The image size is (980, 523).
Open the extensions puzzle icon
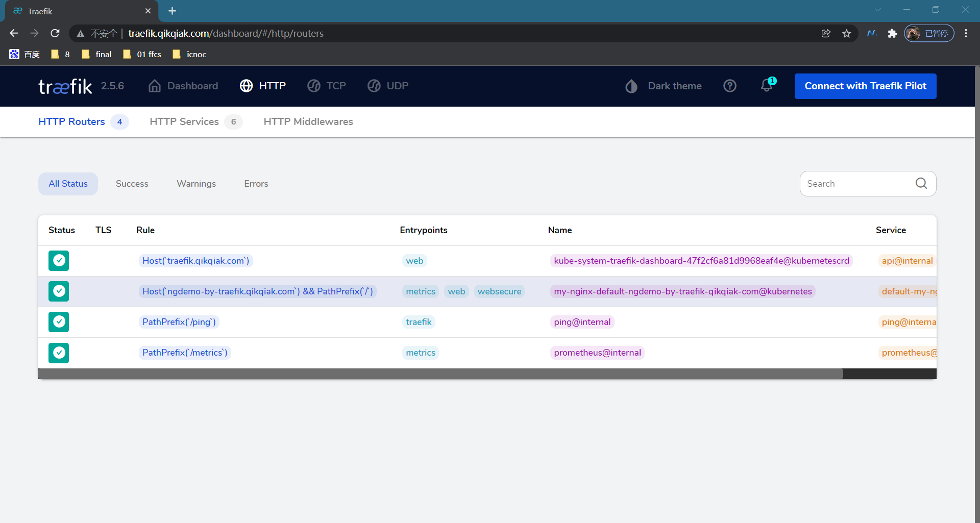(892, 33)
